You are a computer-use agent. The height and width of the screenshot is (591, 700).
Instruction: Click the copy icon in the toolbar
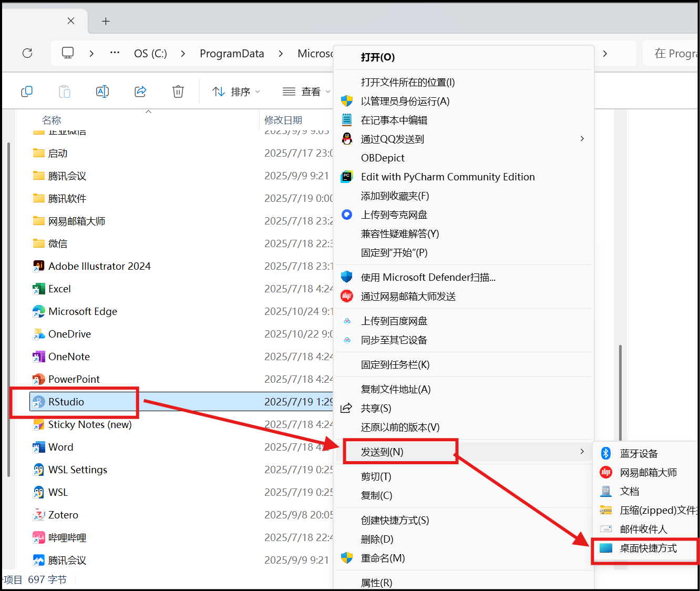pyautogui.click(x=27, y=91)
